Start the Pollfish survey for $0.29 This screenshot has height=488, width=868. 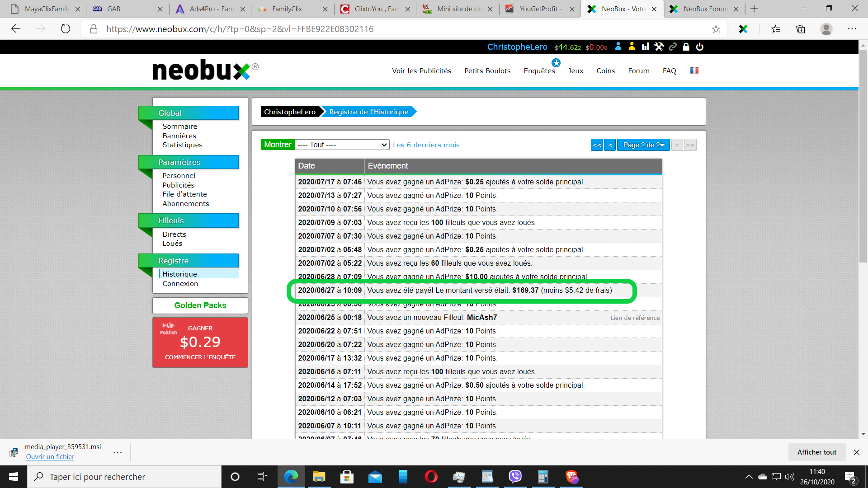tap(200, 342)
